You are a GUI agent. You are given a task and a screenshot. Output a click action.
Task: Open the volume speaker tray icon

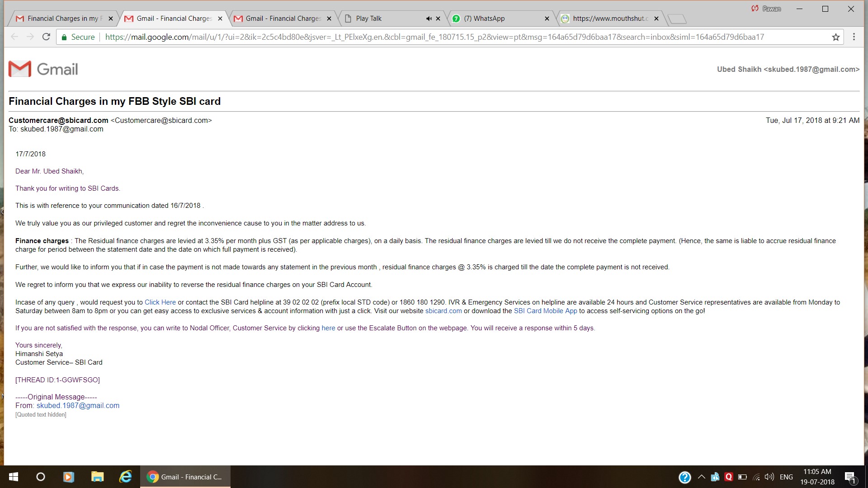point(769,477)
